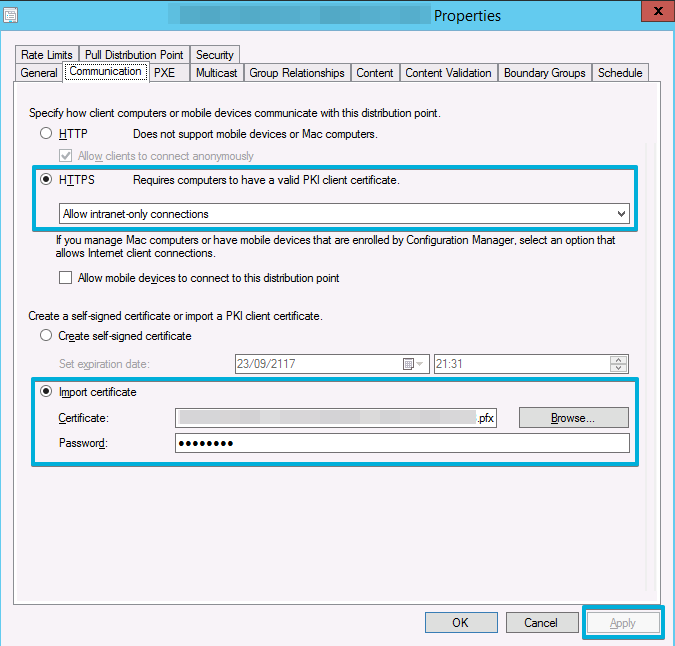Toggle Allow clients to connect anonymously checkbox
Screen dimensions: 675x646
[x=65, y=156]
